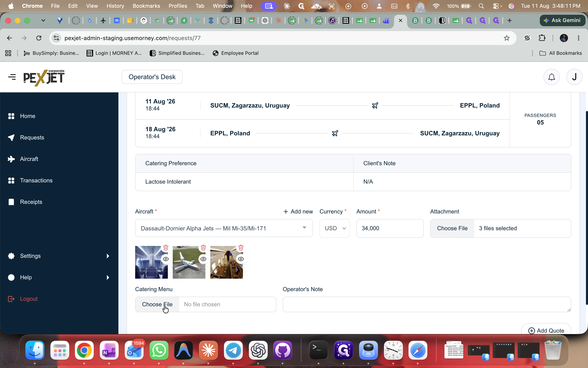Click the Amount input field
588x368 pixels.
[x=390, y=228]
